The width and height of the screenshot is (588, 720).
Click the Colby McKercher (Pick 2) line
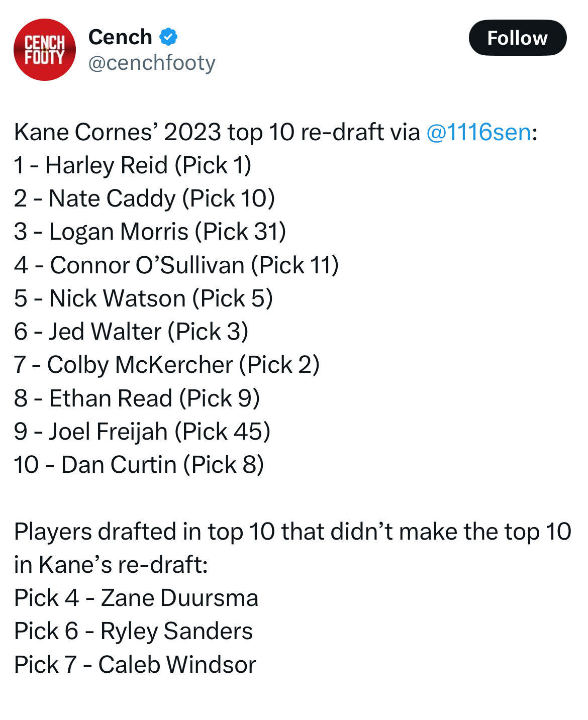coord(167,365)
